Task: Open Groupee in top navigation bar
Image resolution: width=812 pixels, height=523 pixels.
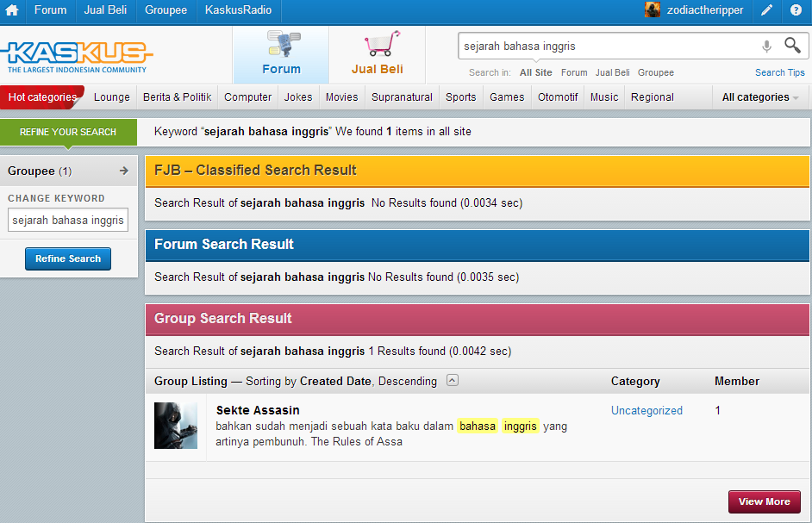Action: (166, 10)
